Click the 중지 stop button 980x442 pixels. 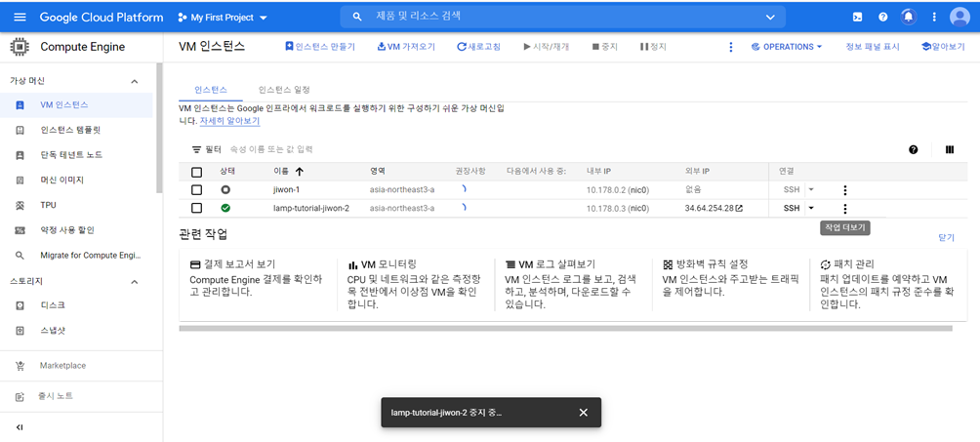pyautogui.click(x=604, y=47)
